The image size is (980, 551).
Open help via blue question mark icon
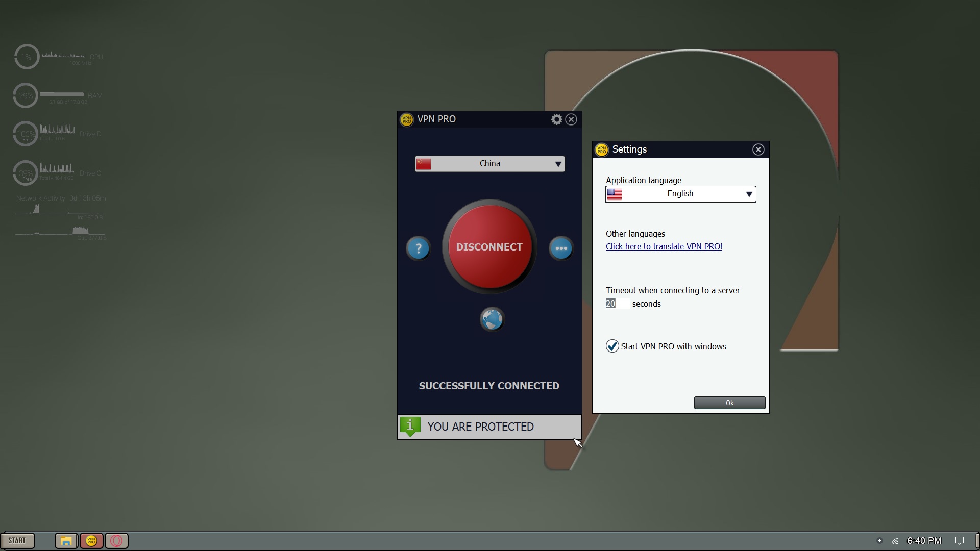click(x=419, y=248)
